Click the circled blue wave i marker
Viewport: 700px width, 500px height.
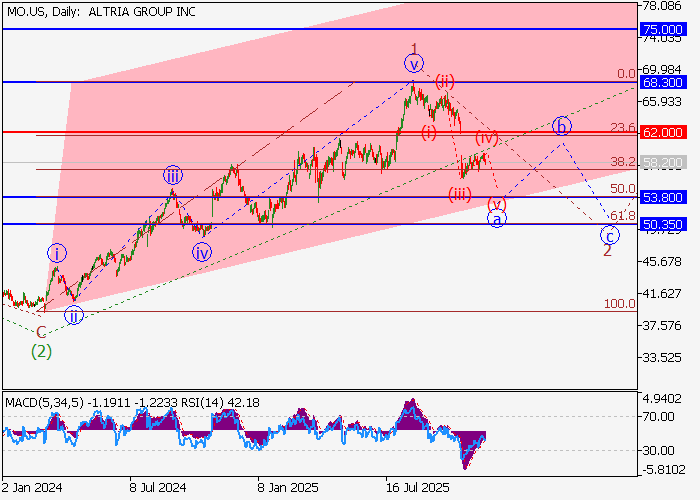tap(57, 254)
